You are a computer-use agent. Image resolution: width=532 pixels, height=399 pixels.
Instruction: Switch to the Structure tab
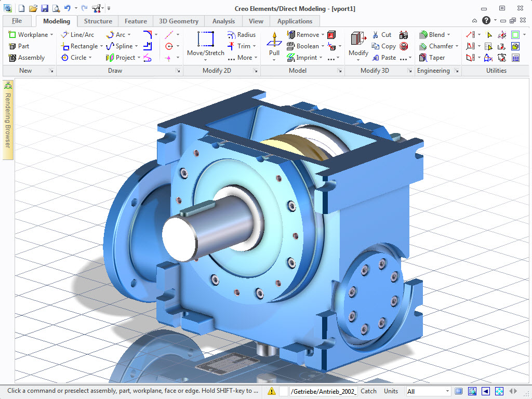98,21
